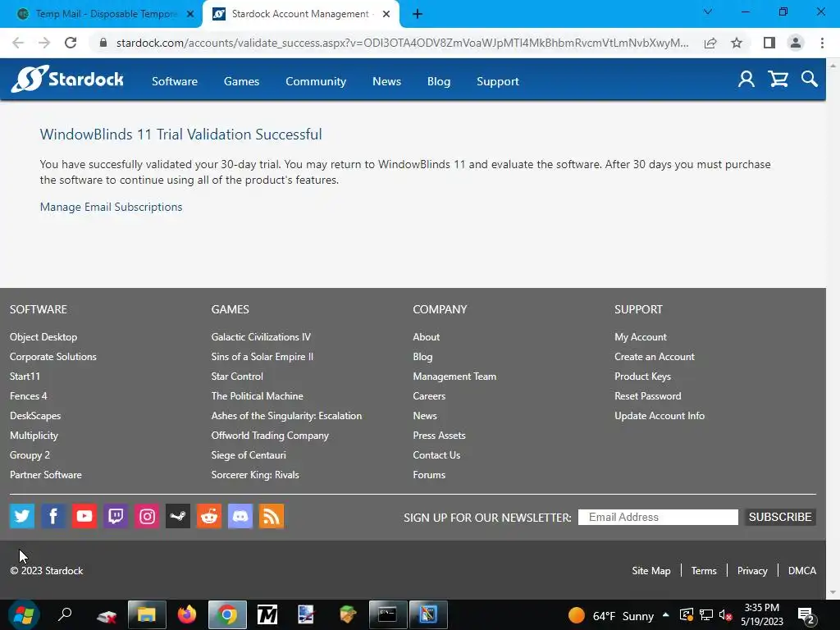Open the RSS feed icon

point(272,517)
